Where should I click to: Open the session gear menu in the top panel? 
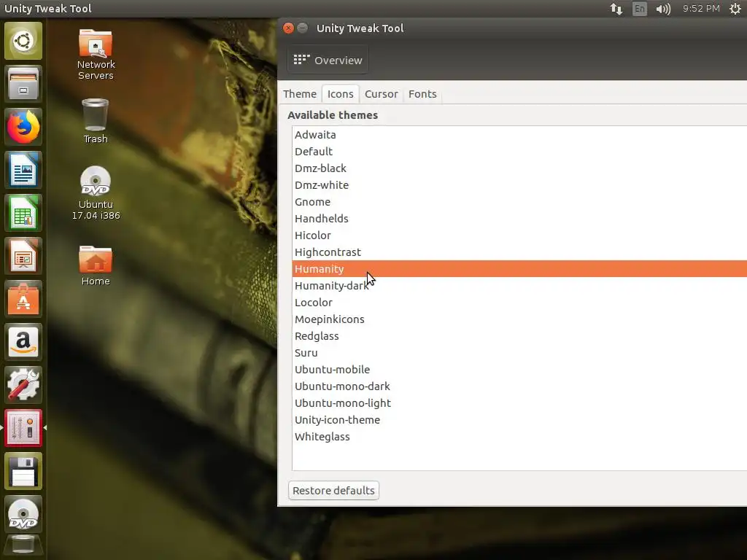click(735, 9)
